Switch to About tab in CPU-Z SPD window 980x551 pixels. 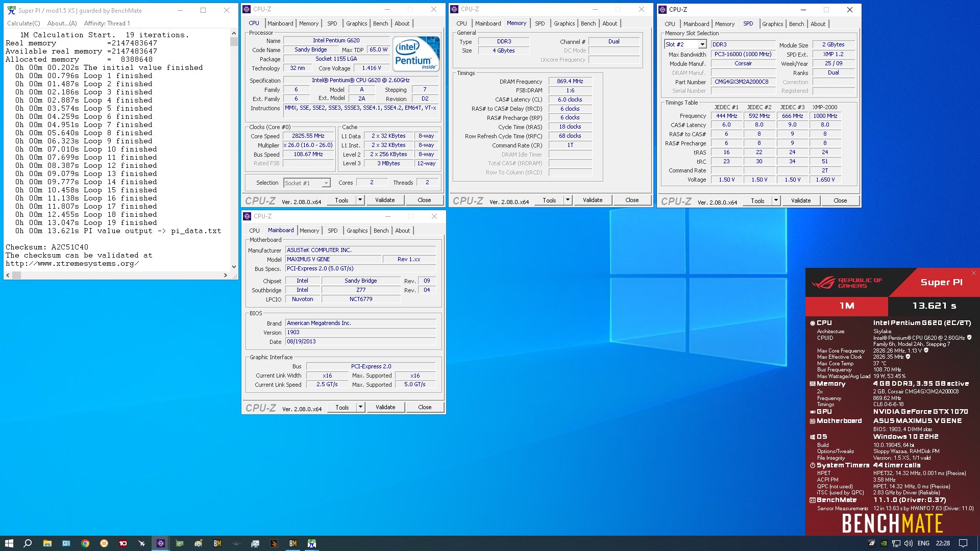(818, 24)
